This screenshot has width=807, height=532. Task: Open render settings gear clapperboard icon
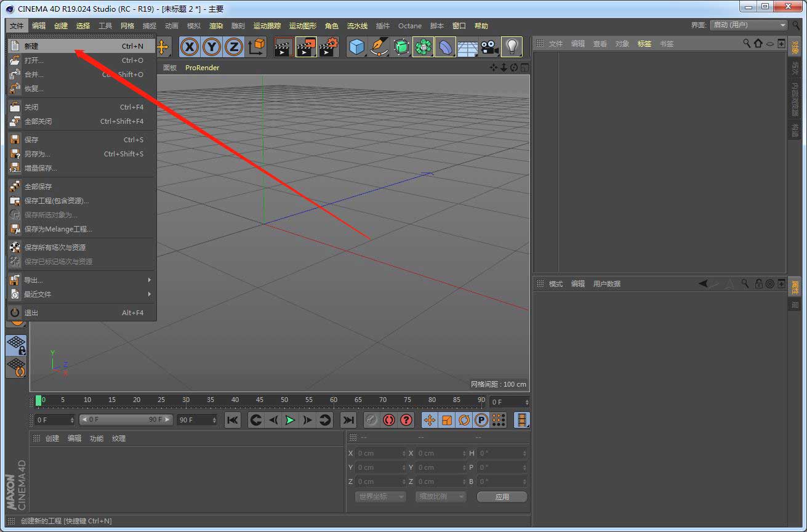[329, 47]
